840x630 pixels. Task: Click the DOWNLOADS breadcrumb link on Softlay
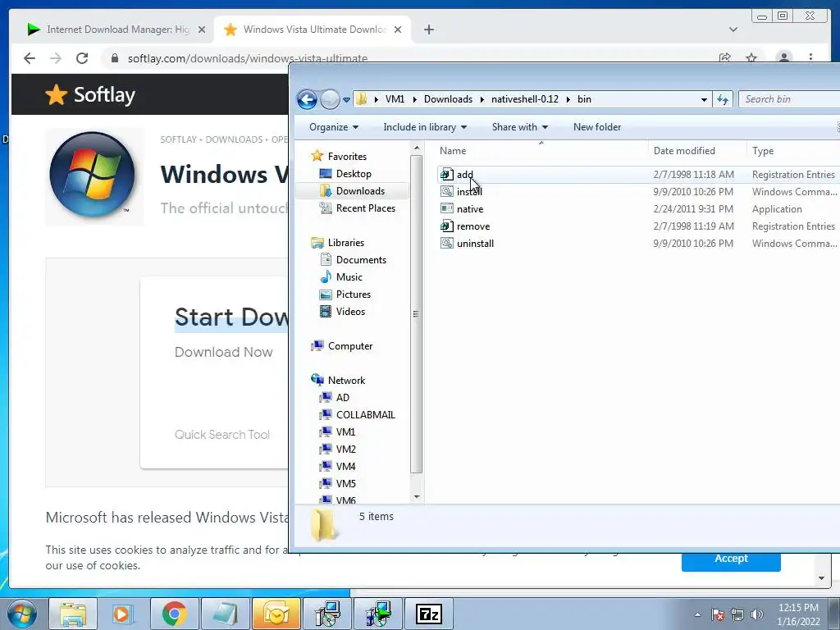click(234, 139)
